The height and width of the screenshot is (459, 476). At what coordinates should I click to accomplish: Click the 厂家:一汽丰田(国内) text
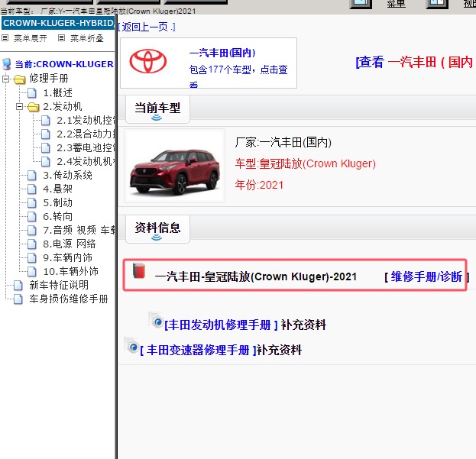click(283, 142)
